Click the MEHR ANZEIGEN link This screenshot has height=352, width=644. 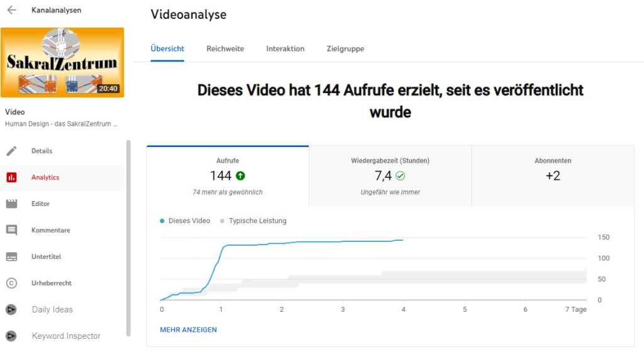click(x=189, y=329)
